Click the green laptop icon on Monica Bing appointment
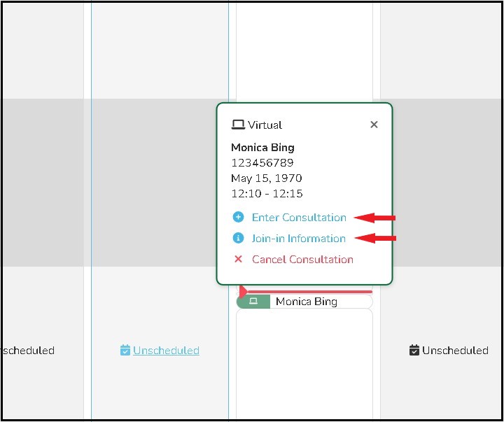504x422 pixels. [253, 302]
